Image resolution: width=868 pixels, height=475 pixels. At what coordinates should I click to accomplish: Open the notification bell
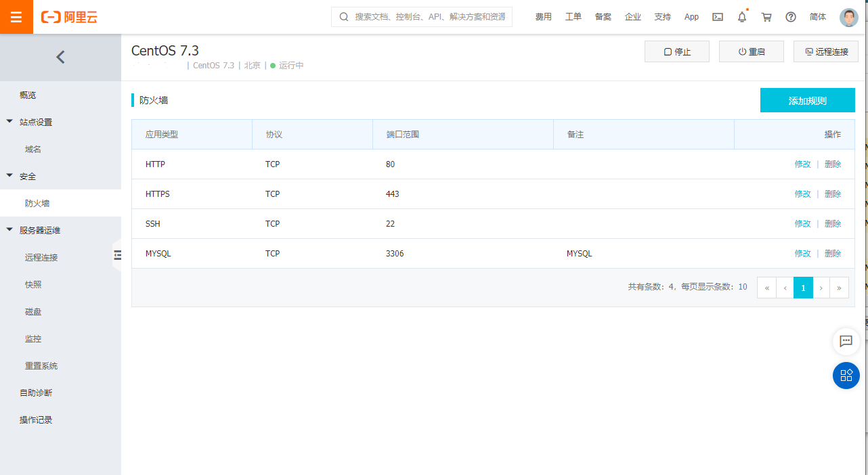tap(742, 17)
